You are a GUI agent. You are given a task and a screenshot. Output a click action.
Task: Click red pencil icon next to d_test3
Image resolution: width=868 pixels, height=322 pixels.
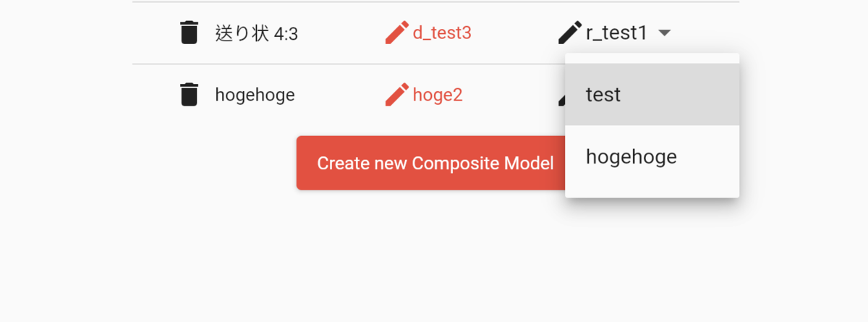pos(397,33)
